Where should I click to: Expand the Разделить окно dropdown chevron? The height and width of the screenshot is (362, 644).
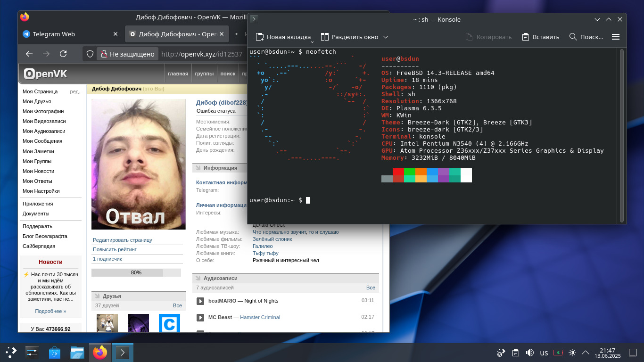pos(386,37)
